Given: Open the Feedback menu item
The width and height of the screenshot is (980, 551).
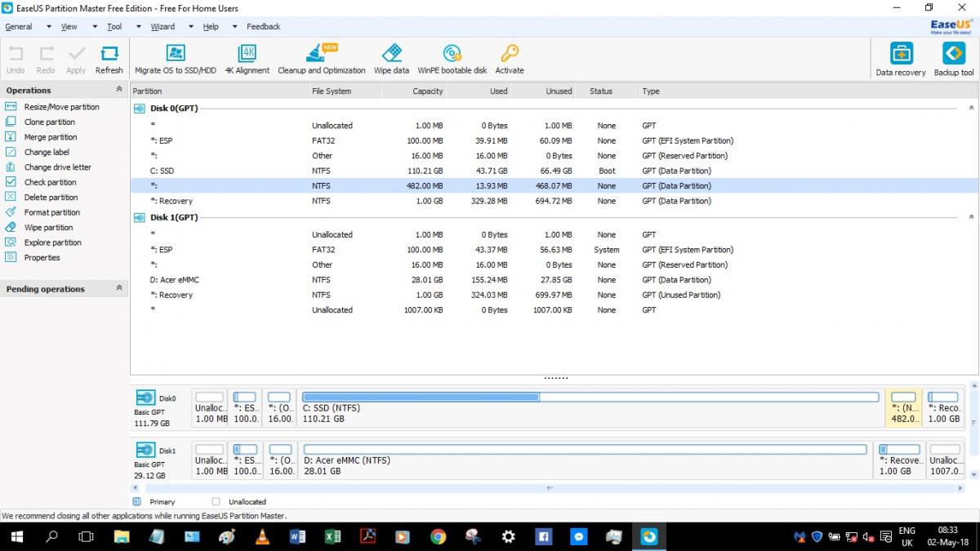Looking at the screenshot, I should tap(264, 27).
